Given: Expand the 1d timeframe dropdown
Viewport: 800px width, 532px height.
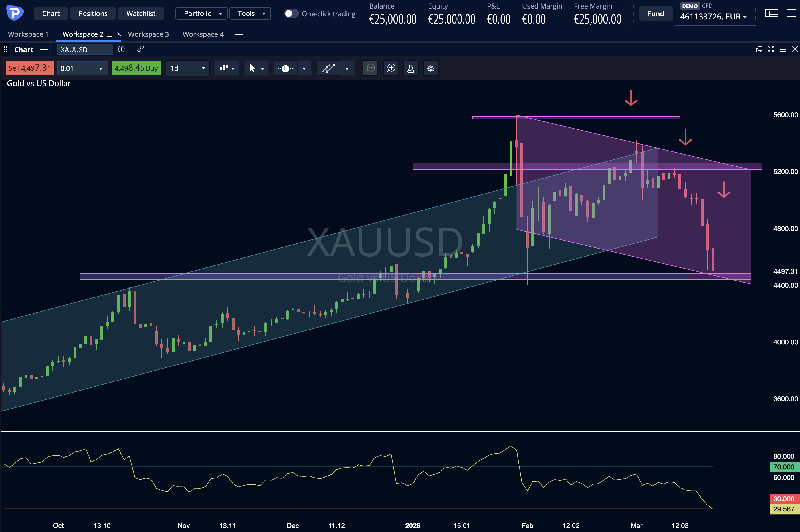Looking at the screenshot, I should pyautogui.click(x=188, y=68).
